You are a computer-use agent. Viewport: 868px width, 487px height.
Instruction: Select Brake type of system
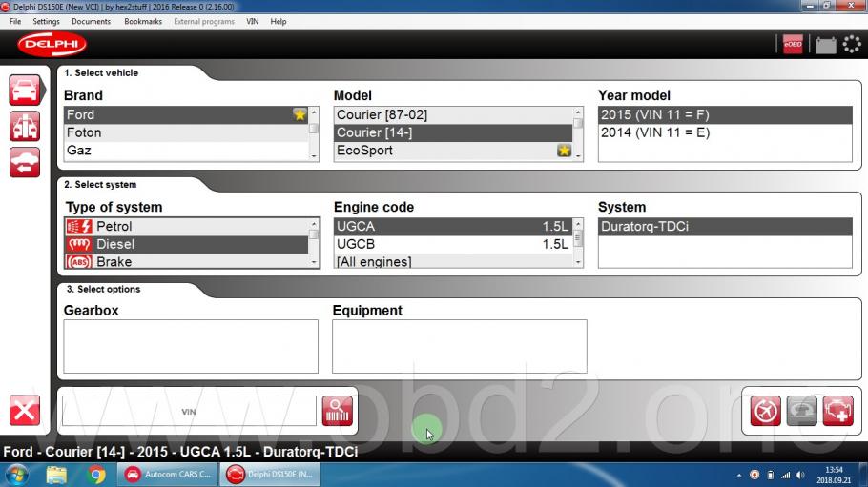click(187, 262)
